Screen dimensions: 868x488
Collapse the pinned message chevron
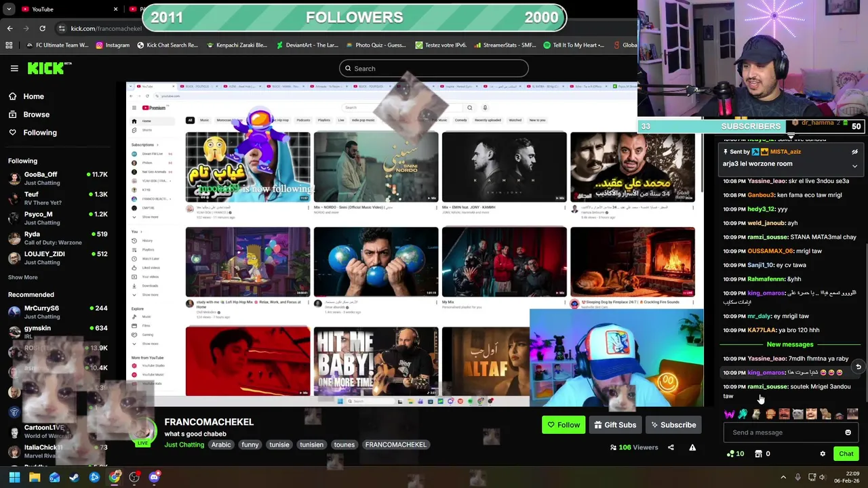854,166
